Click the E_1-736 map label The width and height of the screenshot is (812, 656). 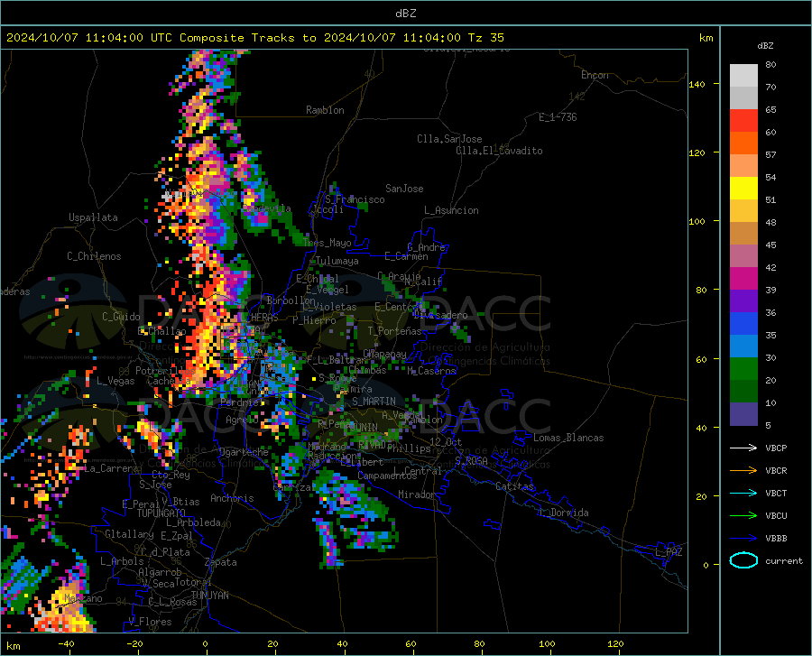click(x=558, y=117)
